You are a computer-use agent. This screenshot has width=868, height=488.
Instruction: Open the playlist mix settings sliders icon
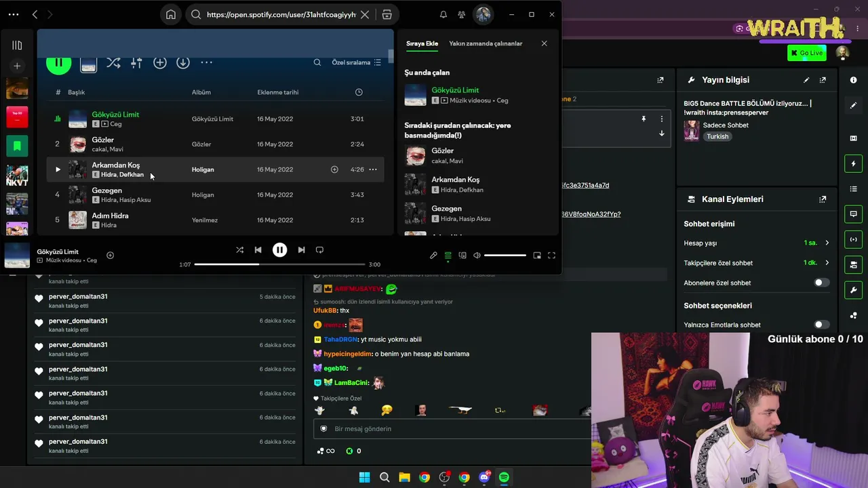coord(136,62)
